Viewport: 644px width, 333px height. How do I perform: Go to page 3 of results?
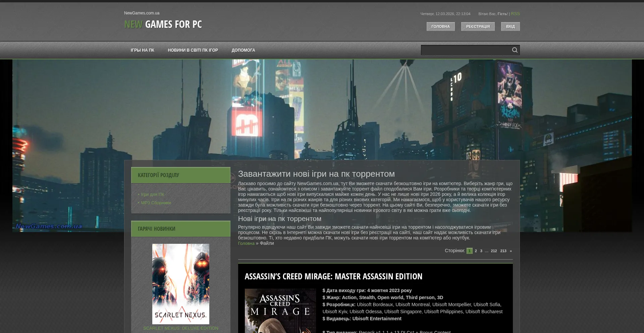(x=481, y=251)
